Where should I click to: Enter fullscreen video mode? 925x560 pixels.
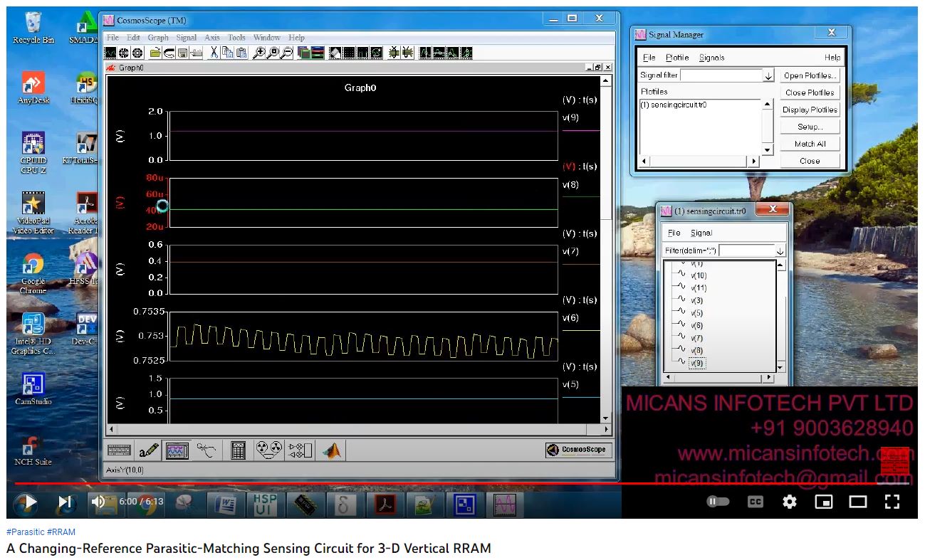pyautogui.click(x=892, y=502)
